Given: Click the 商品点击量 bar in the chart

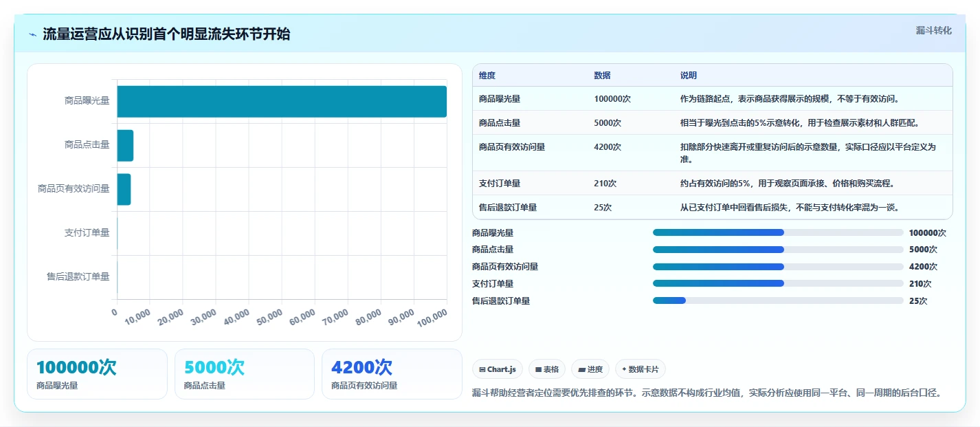Looking at the screenshot, I should (125, 146).
